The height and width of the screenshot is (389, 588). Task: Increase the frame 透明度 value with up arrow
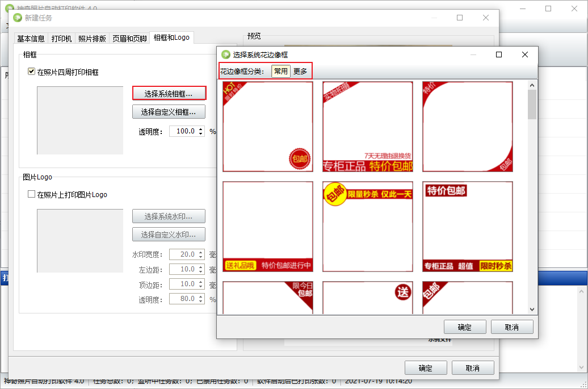tap(201, 128)
